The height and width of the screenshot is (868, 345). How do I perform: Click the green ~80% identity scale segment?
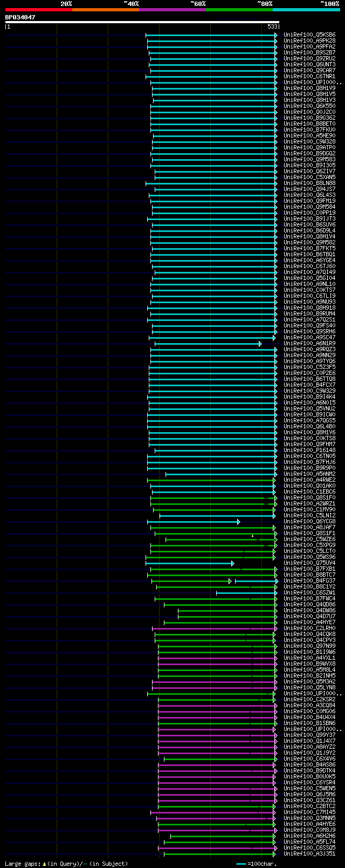(x=239, y=10)
